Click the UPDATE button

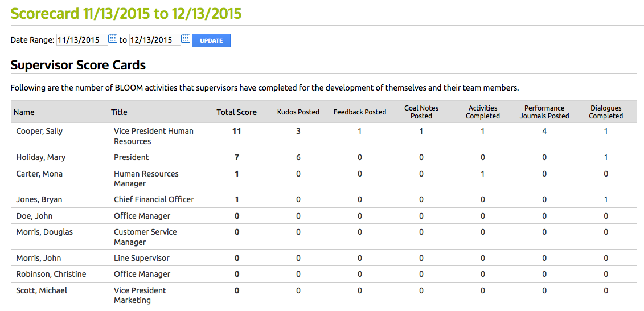[x=211, y=40]
